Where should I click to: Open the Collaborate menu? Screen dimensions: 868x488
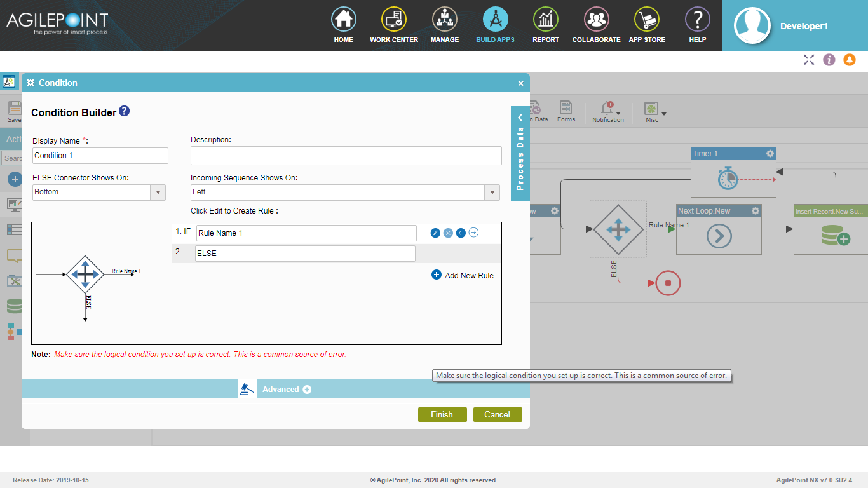tap(596, 25)
